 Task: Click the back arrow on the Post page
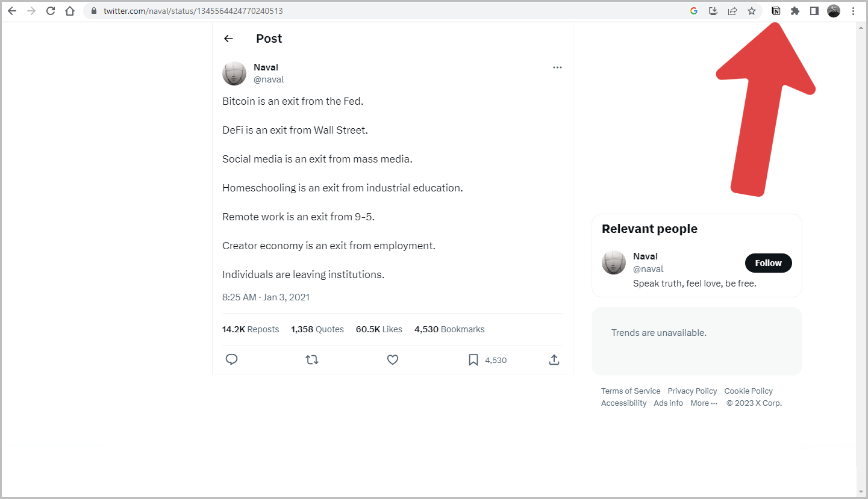(x=228, y=39)
